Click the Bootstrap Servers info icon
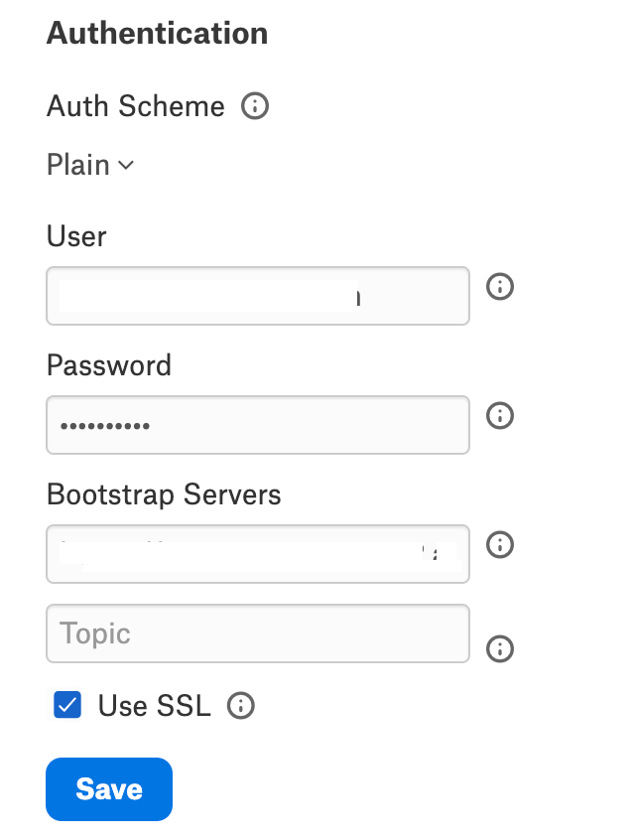Screen dimensions: 635x840 [x=499, y=544]
